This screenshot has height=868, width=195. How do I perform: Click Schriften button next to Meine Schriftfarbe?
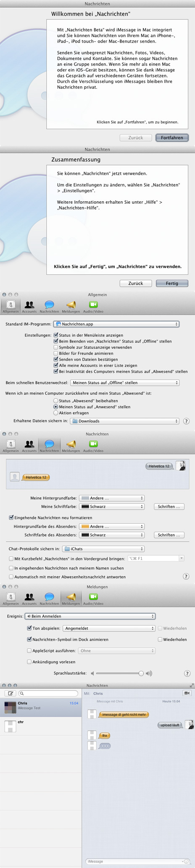pos(169,506)
